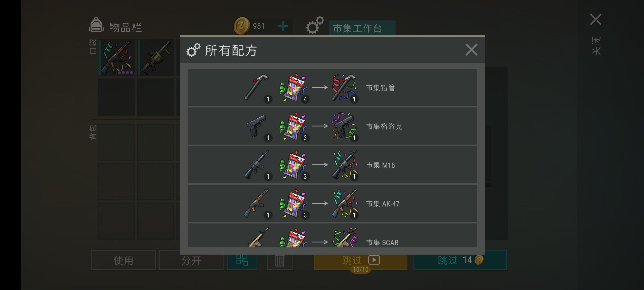Skip by watching video ad
This screenshot has width=644, height=290.
point(360,260)
